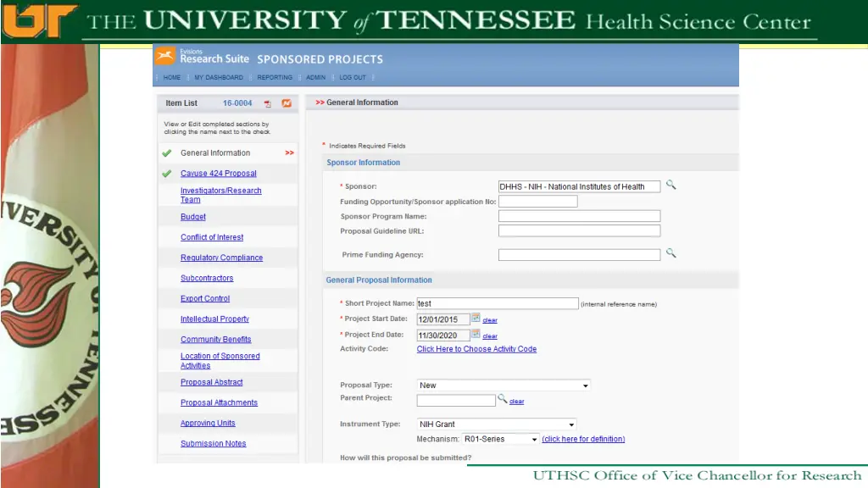Go to HOME in navigation bar
This screenshot has width=868, height=488.
(171, 77)
